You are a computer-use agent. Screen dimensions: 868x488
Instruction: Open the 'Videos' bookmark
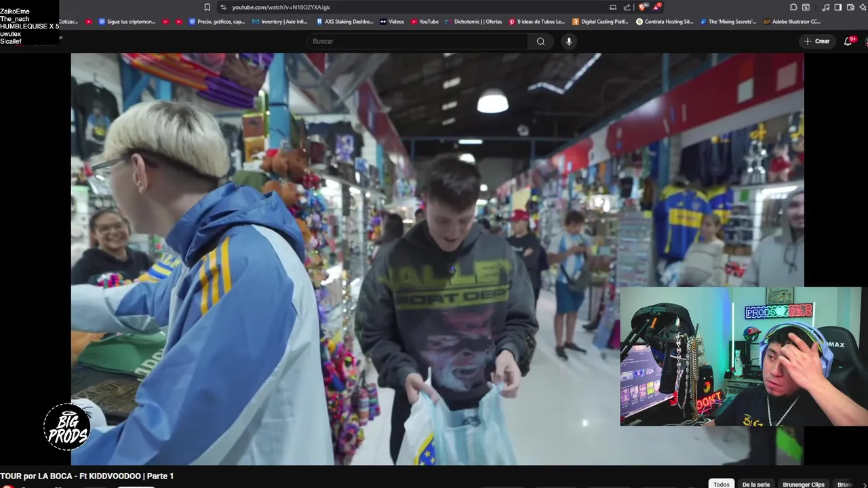[392, 22]
